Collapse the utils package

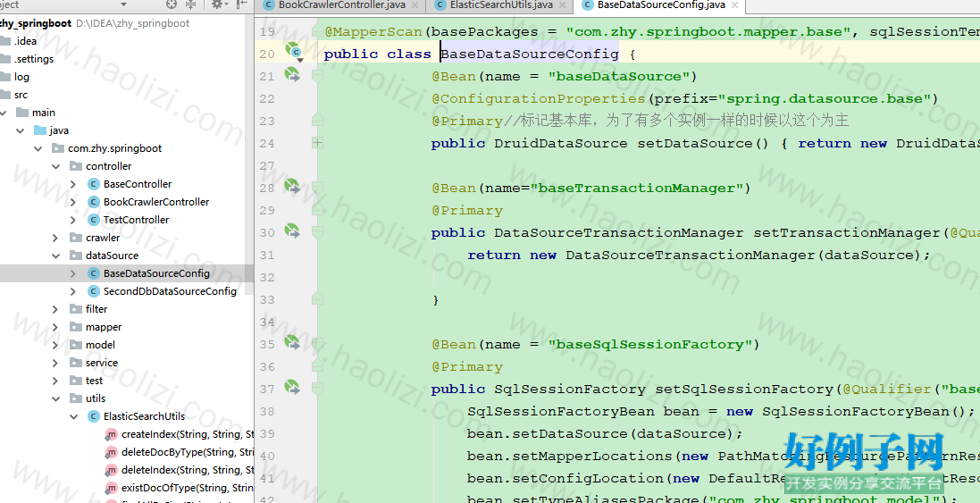tap(57, 398)
